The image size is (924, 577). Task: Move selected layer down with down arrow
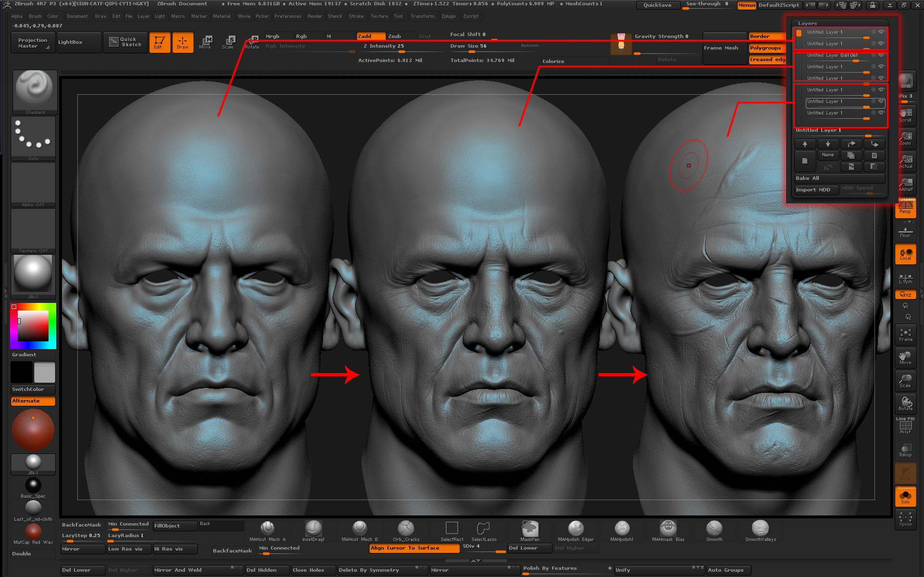tap(828, 144)
